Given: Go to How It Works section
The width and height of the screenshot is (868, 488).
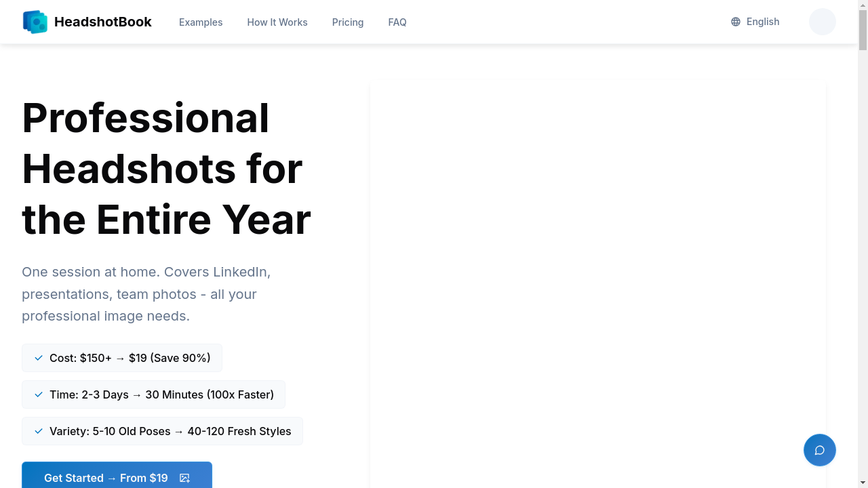Looking at the screenshot, I should pos(277,22).
